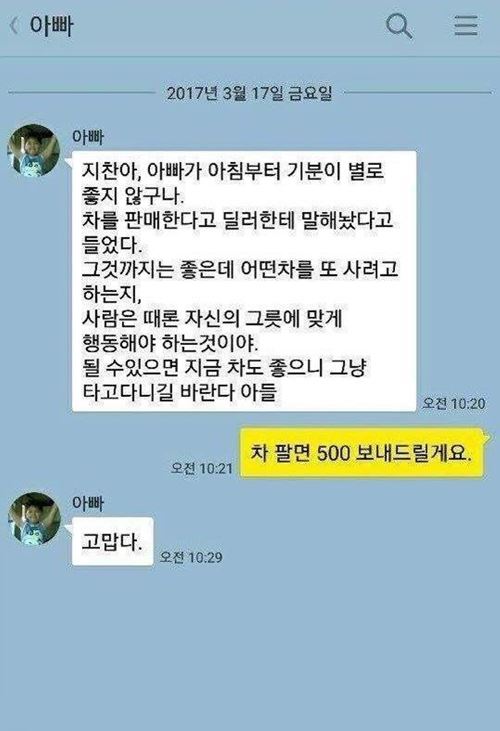Click the line 행동해야 하는것이야.

click(170, 343)
